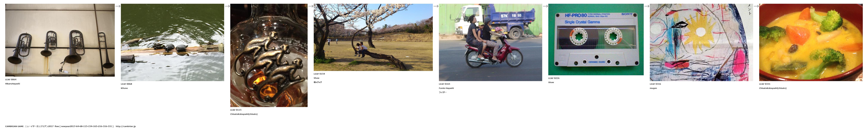
Task: Click arrow between monkey bottle and park photo
Action: [x=311, y=6]
